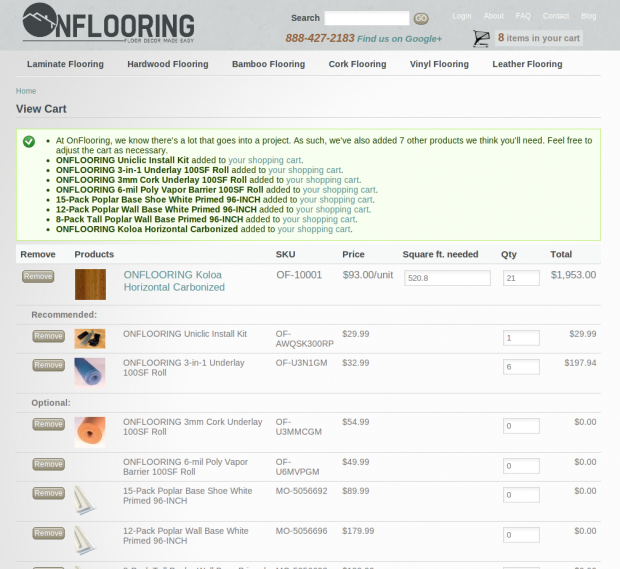Open Hardwood Flooring menu
Screen dimensions: 620x569
pos(168,64)
